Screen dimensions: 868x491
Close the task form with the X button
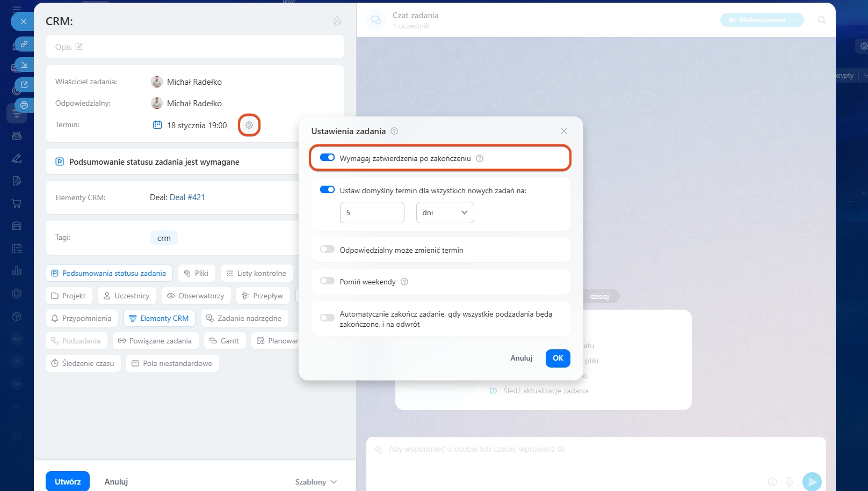click(x=23, y=21)
